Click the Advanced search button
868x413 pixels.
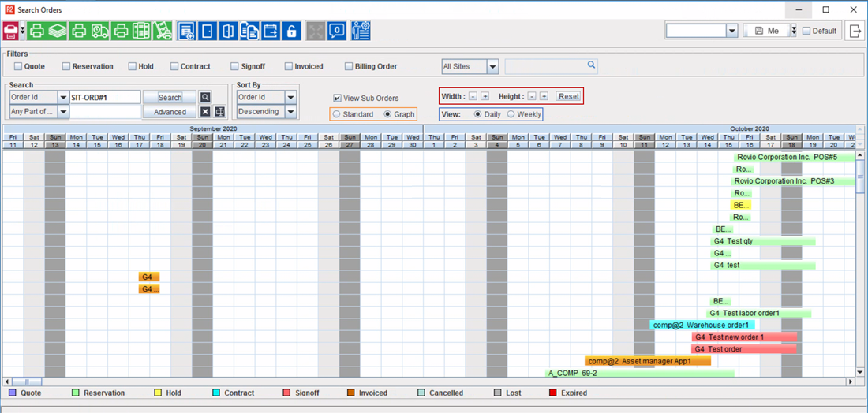[170, 112]
